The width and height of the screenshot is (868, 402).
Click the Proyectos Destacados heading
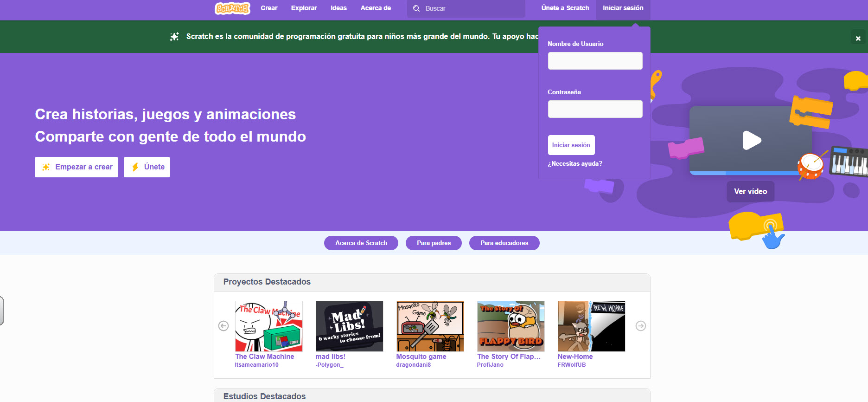tap(267, 282)
